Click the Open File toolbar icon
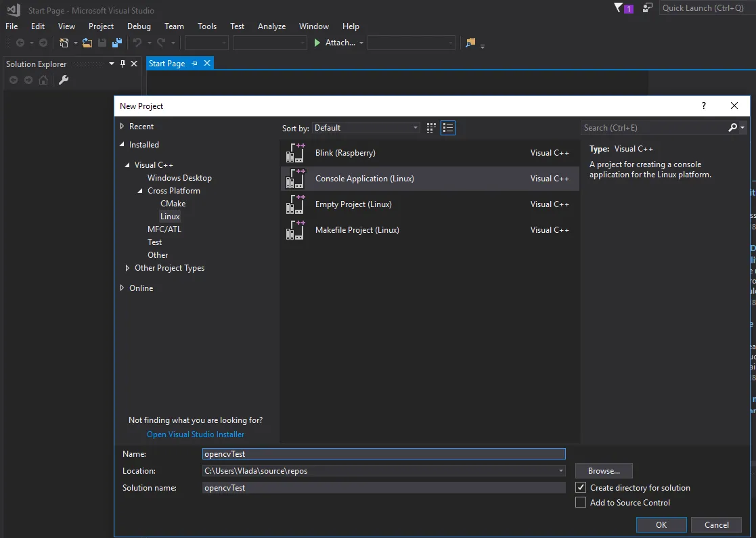The image size is (756, 538). click(87, 43)
